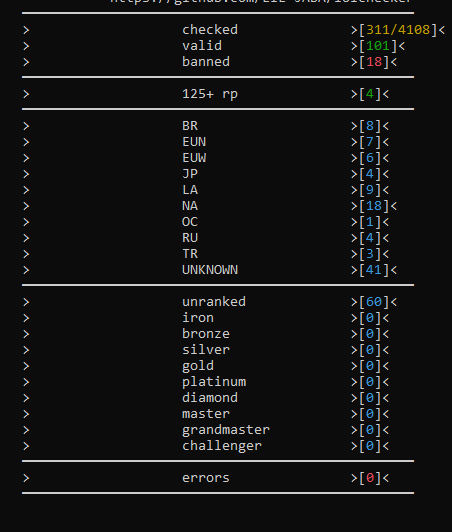Select the challenger rank label
This screenshot has height=532, width=452.
pos(222,446)
